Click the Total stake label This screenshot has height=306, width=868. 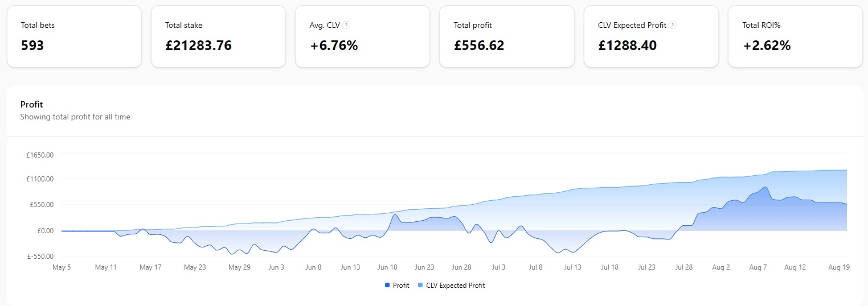[x=183, y=26]
